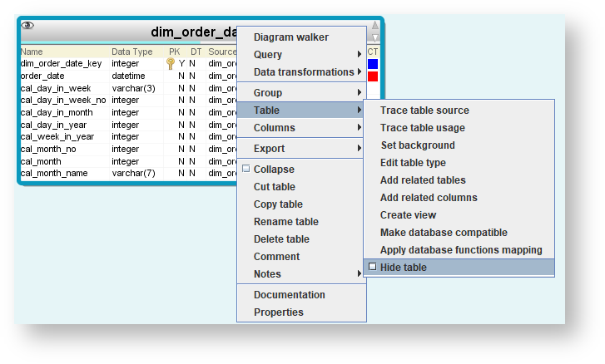Click the varchar(7) data type cell
The width and height of the screenshot is (605, 364).
(x=133, y=174)
